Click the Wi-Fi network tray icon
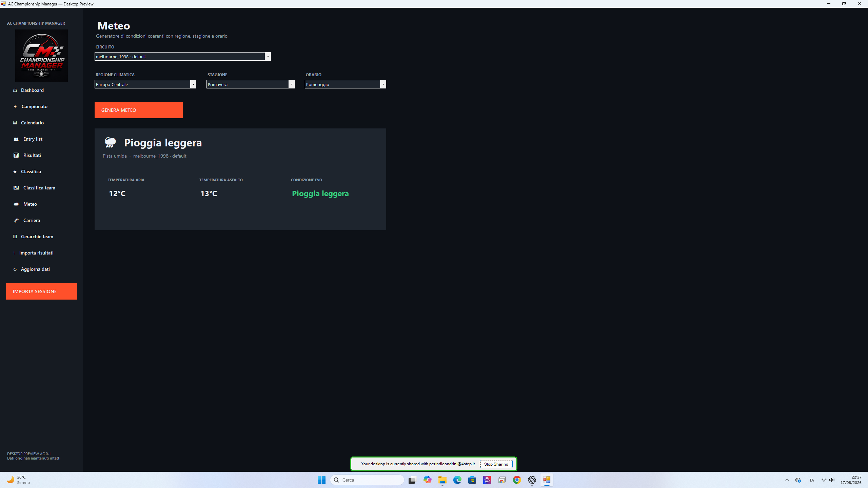 pos(824,480)
